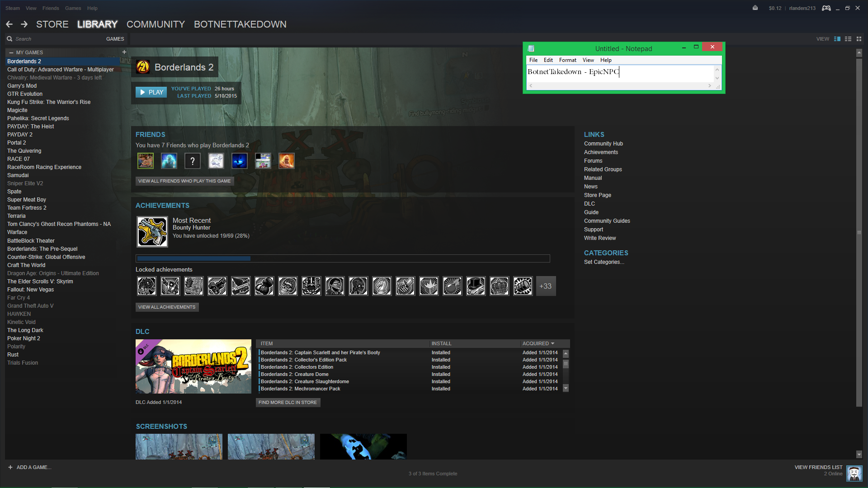868x488 pixels.
Task: Switch to list view layout
Action: pyautogui.click(x=848, y=39)
